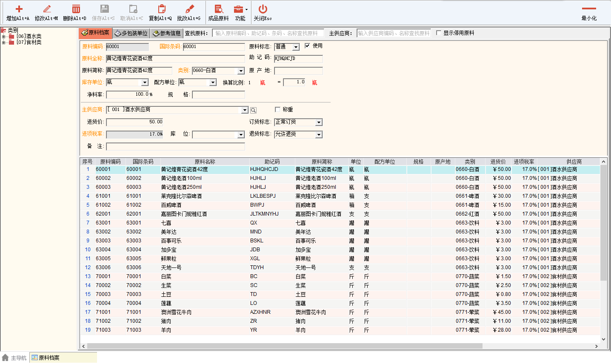
Task: Sort by the 类别 column header
Action: point(470,162)
